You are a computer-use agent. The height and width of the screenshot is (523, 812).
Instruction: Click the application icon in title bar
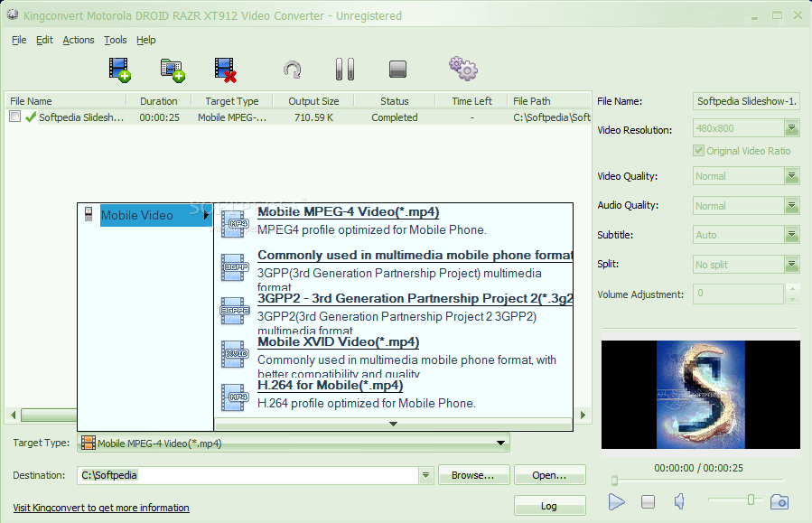click(13, 14)
